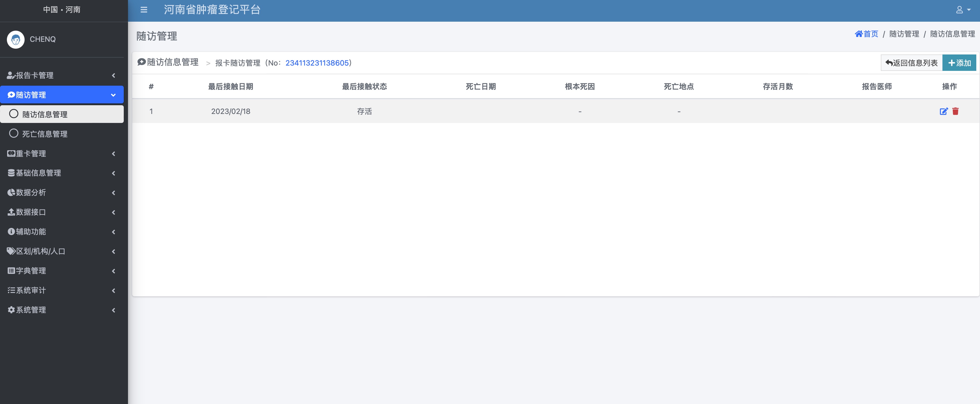Toggle the hamburger sidebar menu icon
This screenshot has height=404, width=980.
coord(144,10)
